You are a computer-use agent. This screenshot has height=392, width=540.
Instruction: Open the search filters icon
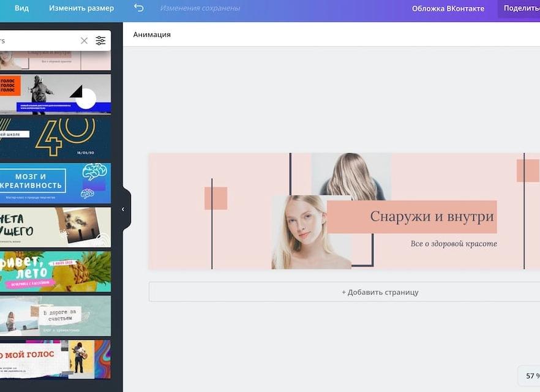[x=100, y=40]
